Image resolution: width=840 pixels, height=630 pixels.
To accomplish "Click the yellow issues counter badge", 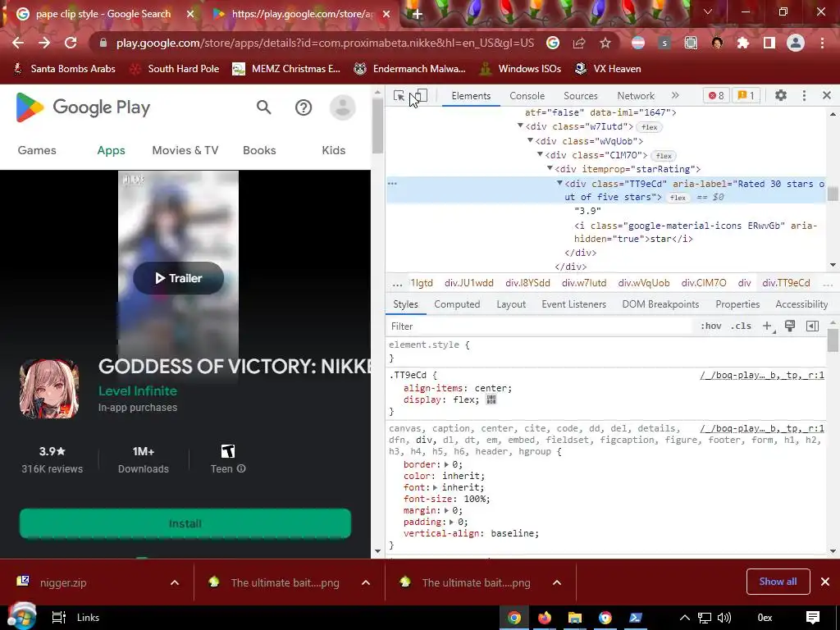I will 746,95.
